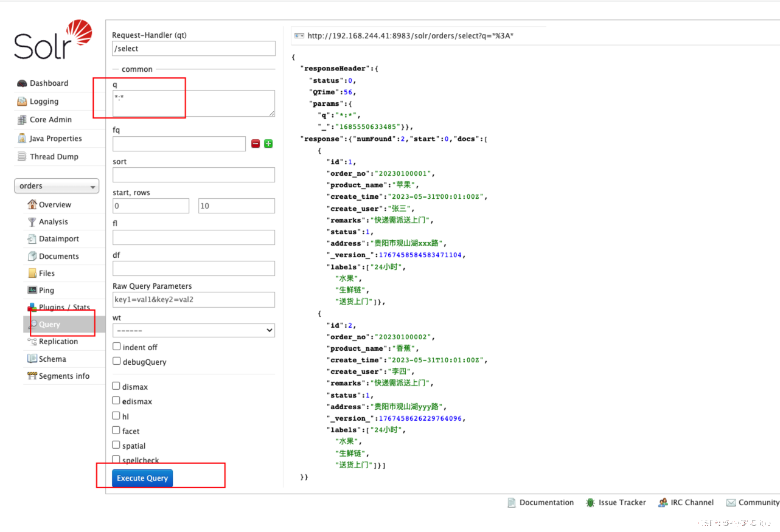Enable the spellcheck checkbox
This screenshot has width=780, height=532.
[116, 460]
